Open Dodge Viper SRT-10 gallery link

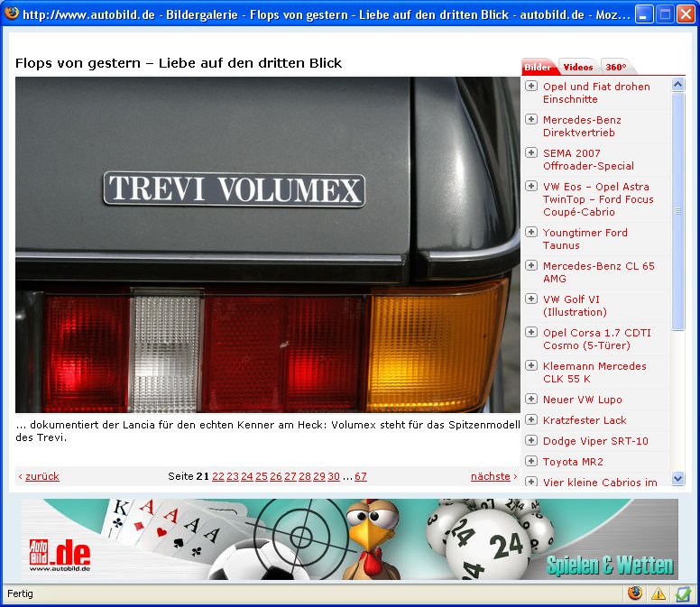[x=595, y=441]
